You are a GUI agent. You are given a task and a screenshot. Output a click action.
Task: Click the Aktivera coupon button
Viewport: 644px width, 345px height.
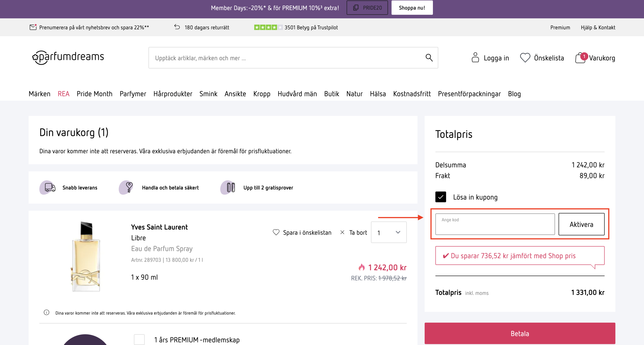(581, 224)
